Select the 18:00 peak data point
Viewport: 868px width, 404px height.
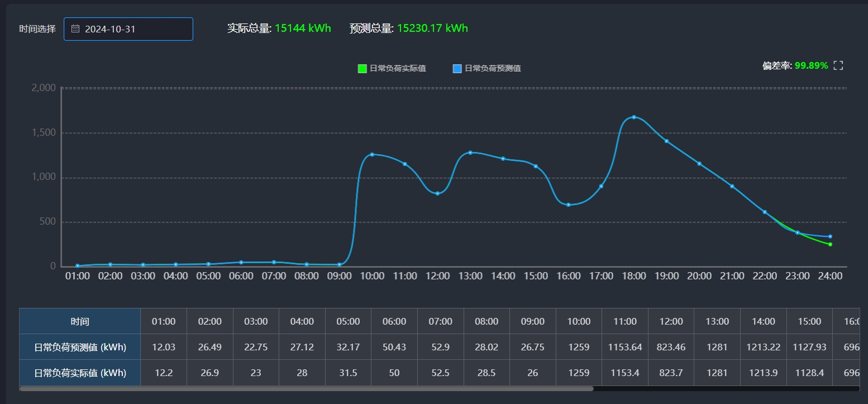[634, 117]
